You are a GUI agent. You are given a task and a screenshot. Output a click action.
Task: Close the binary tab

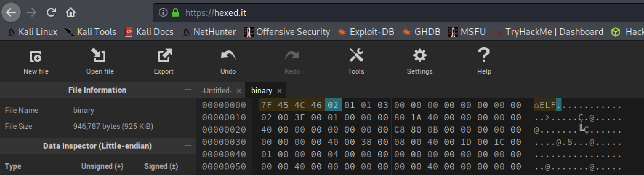pos(279,91)
